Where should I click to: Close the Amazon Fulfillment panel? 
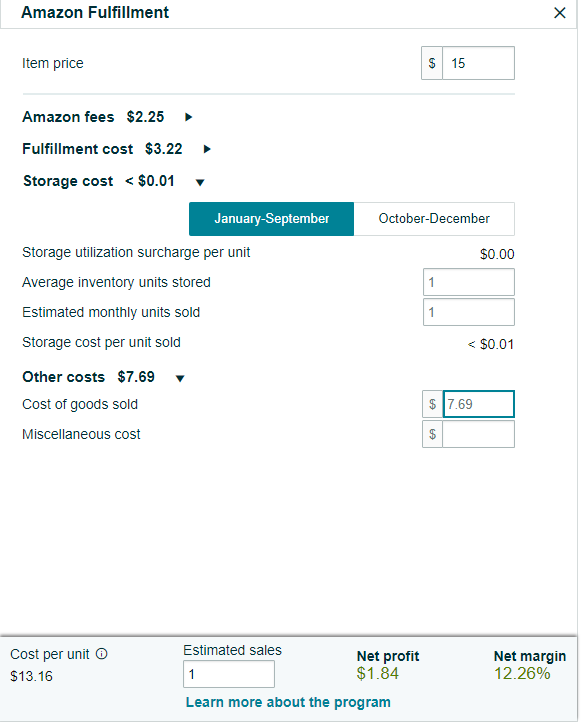coord(560,12)
